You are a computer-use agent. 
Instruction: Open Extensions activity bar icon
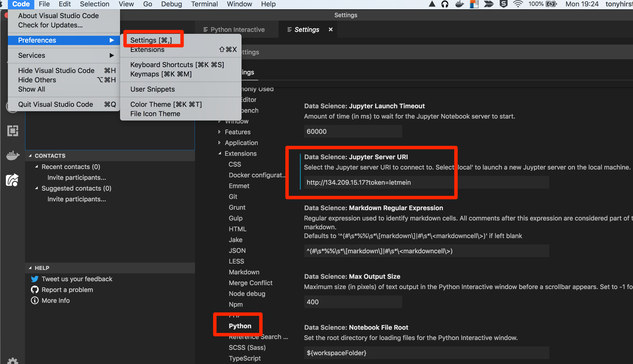(12, 131)
